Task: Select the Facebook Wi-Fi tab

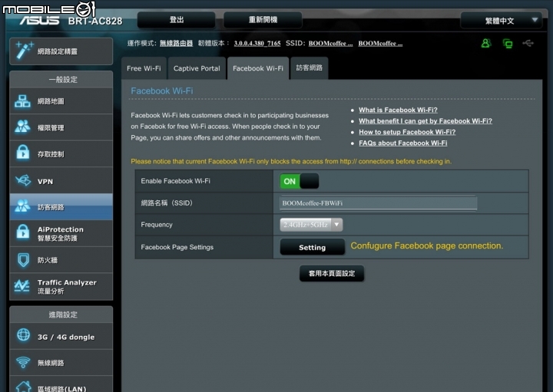Action: (258, 68)
